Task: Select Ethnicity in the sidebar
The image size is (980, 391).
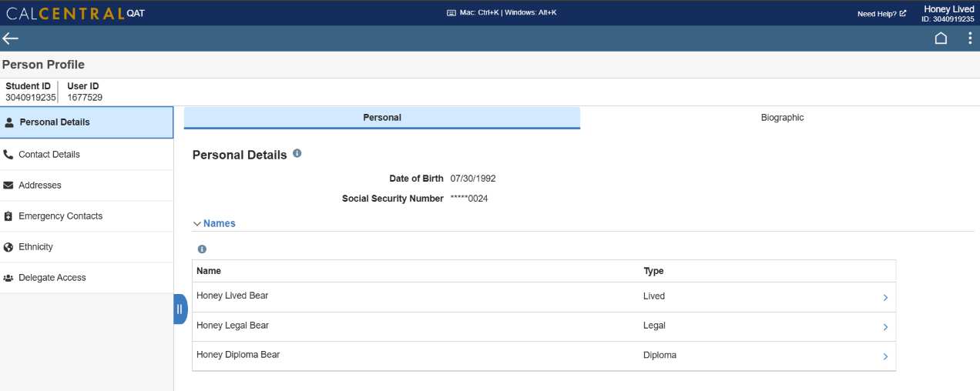Action: [x=35, y=247]
